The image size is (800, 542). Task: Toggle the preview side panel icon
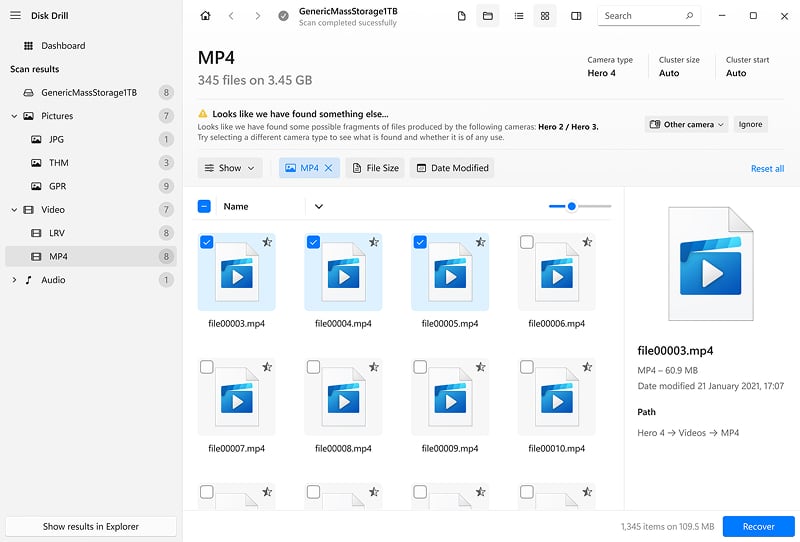[576, 16]
